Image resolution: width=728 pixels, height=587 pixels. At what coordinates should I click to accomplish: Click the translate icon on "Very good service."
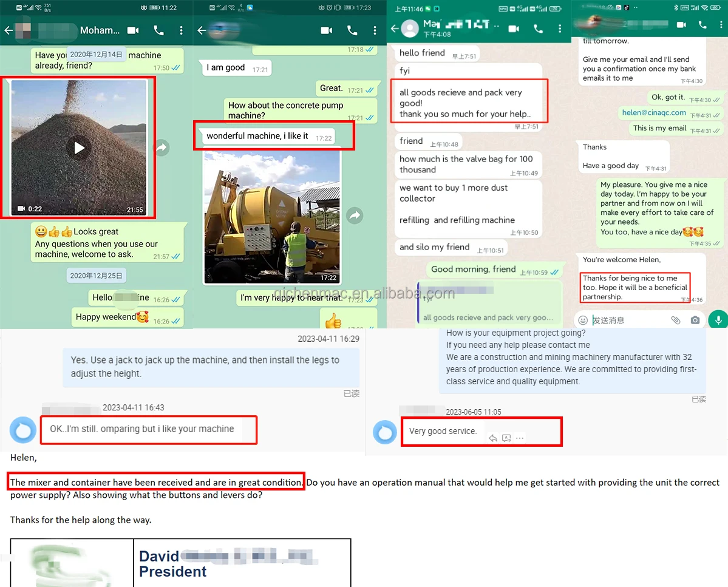click(506, 438)
